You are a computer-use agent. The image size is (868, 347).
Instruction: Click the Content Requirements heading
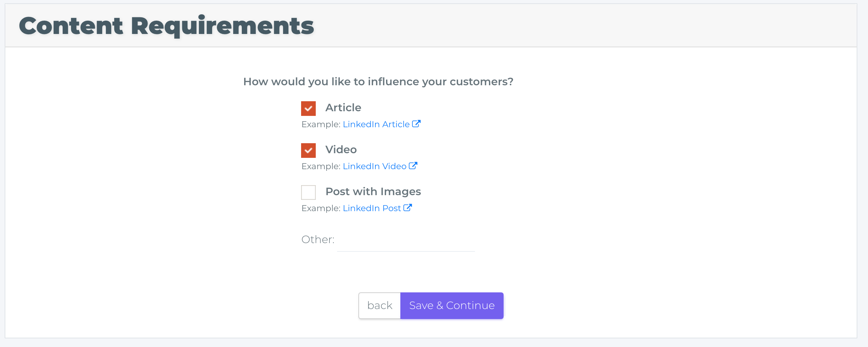click(167, 26)
